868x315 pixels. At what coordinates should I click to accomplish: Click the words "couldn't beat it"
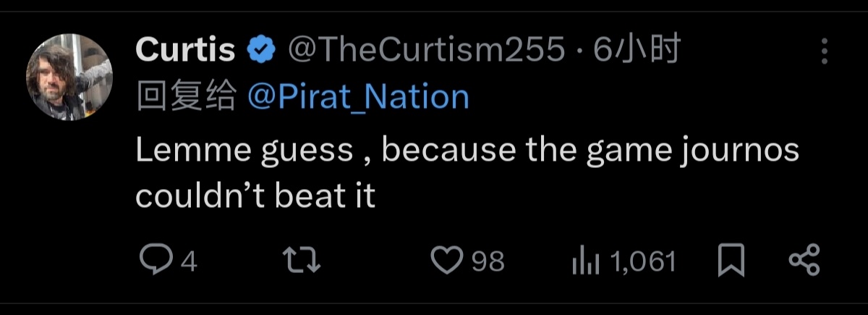point(255,196)
